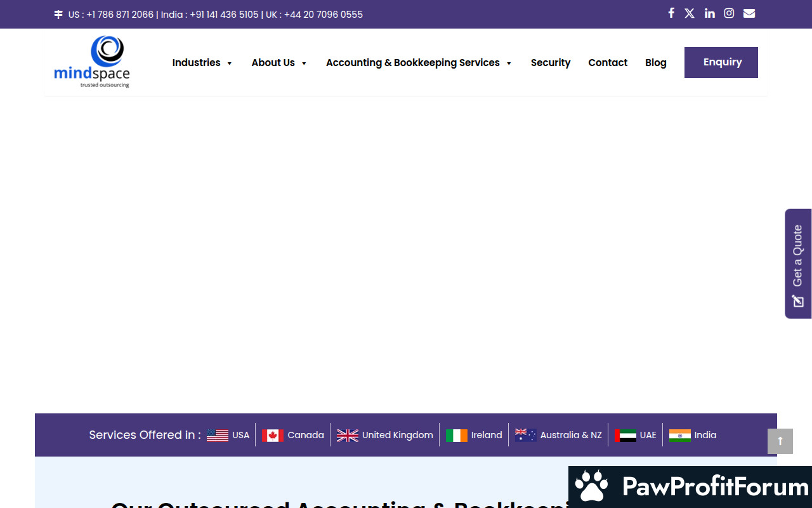This screenshot has height=508, width=812.
Task: Open the Blog menu item
Action: point(655,63)
